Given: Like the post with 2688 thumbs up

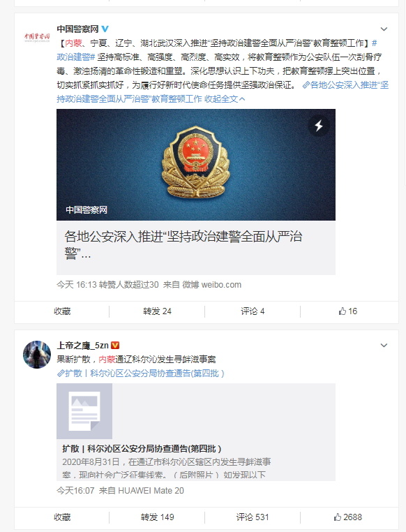Looking at the screenshot, I should (347, 517).
